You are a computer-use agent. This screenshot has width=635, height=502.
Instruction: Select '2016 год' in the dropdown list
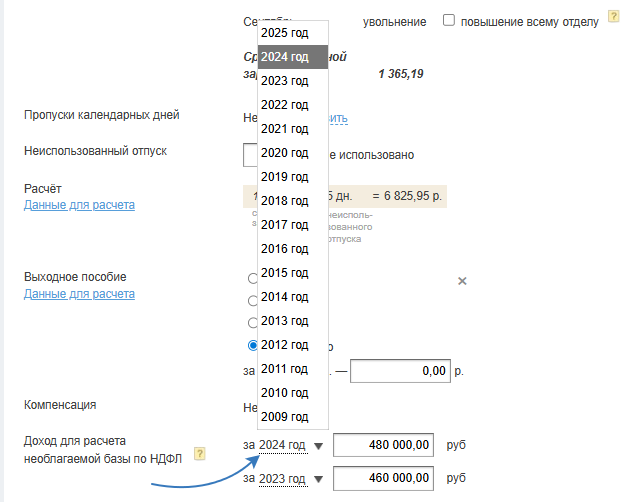285,248
